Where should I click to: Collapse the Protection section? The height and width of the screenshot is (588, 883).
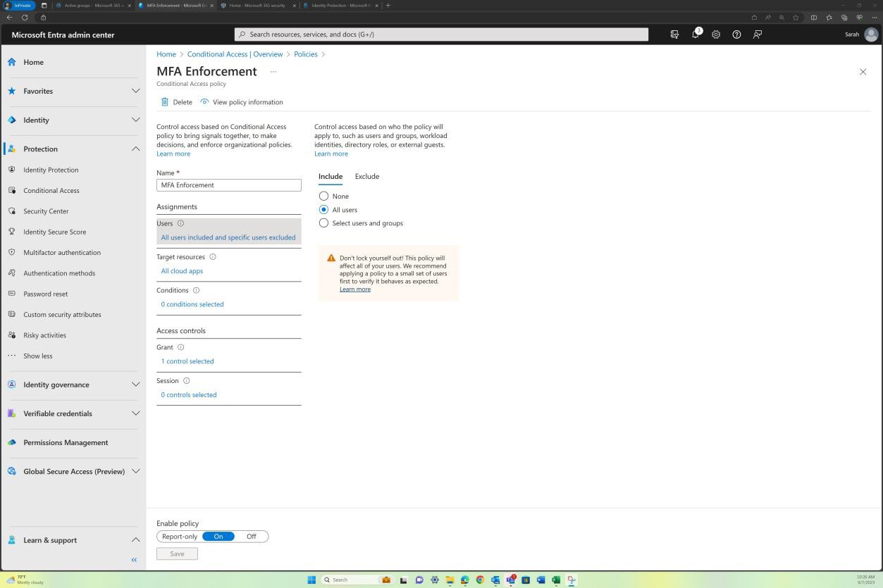coord(135,149)
